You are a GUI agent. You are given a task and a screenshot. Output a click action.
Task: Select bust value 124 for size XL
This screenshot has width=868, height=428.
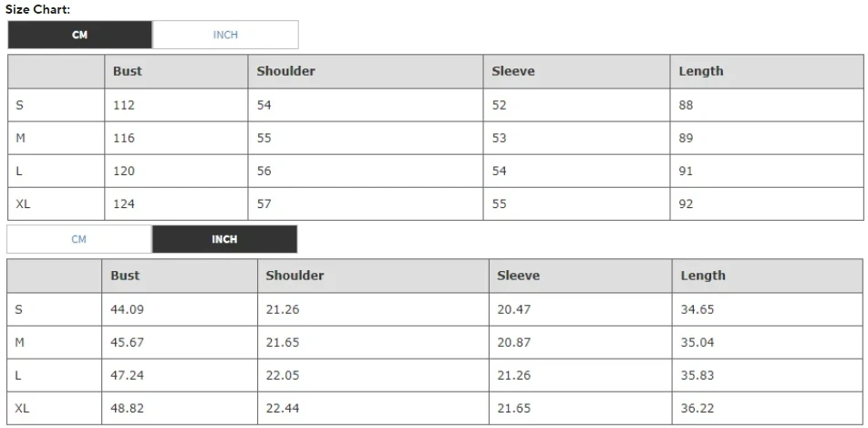pyautogui.click(x=124, y=204)
